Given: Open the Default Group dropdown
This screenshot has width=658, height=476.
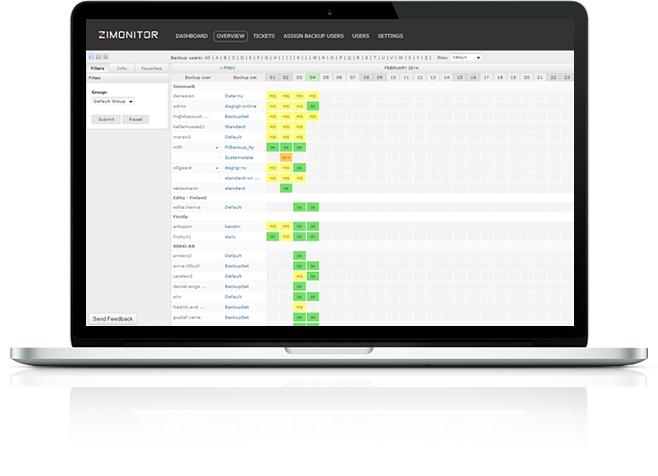Looking at the screenshot, I should 113,101.
